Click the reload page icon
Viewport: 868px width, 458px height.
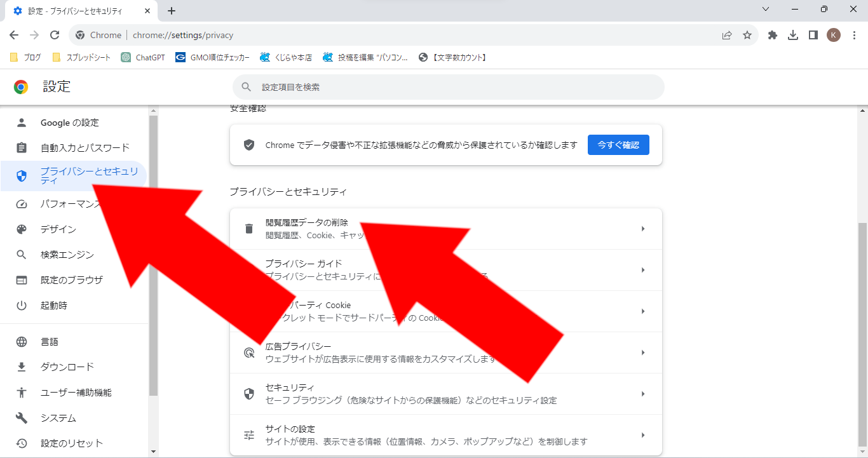[x=55, y=35]
